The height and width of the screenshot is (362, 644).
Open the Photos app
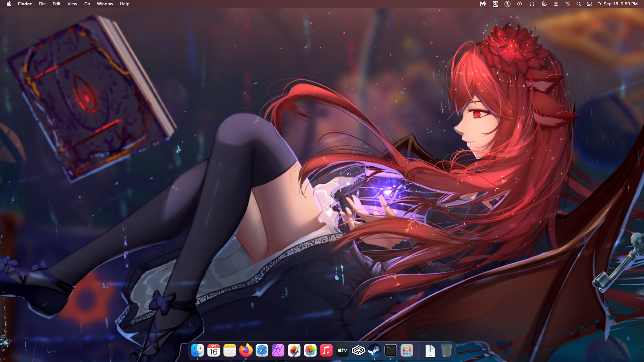[x=310, y=351]
